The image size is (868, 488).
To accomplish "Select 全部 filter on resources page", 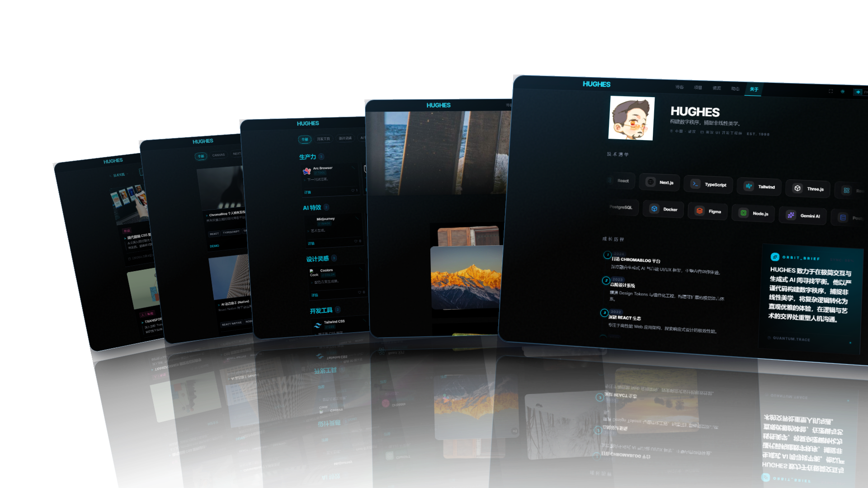I will (305, 139).
